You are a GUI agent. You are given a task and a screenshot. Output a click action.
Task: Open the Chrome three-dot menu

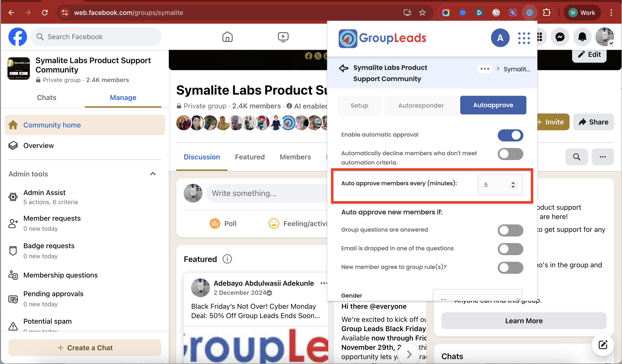coord(611,13)
